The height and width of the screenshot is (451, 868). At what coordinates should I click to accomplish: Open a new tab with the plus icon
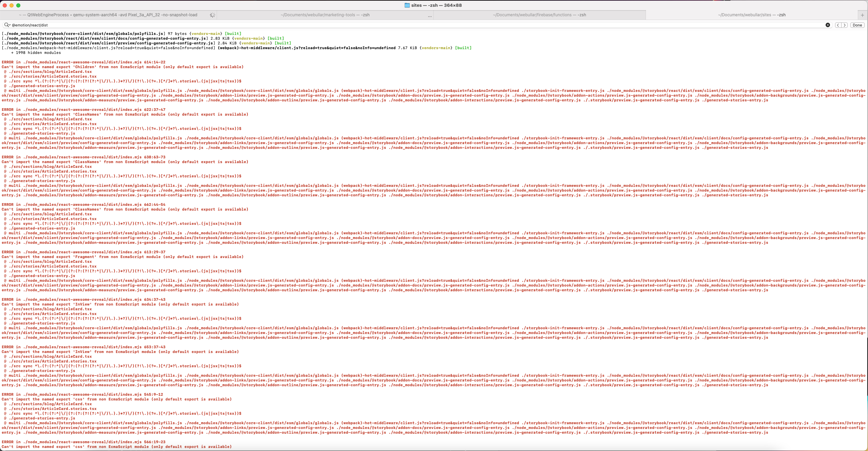pos(862,15)
